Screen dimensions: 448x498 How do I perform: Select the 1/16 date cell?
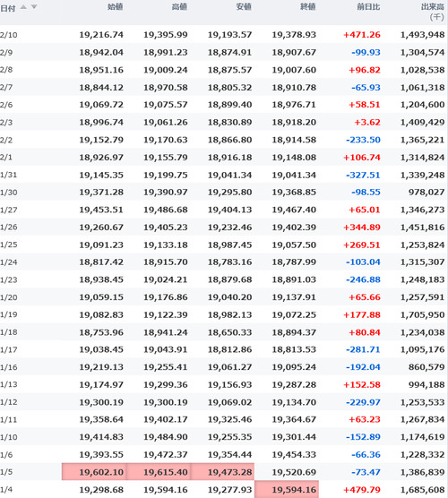[x=9, y=367]
